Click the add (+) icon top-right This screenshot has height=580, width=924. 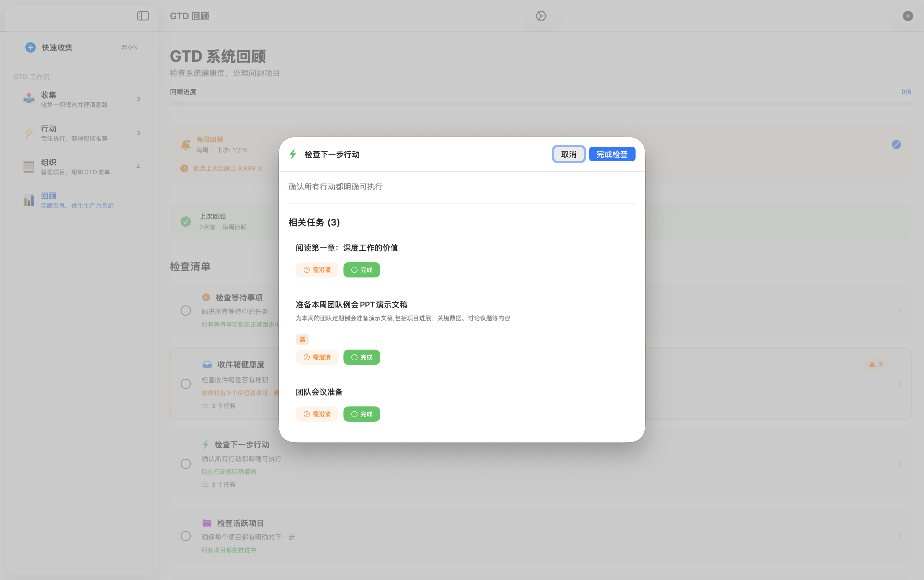pyautogui.click(x=908, y=16)
